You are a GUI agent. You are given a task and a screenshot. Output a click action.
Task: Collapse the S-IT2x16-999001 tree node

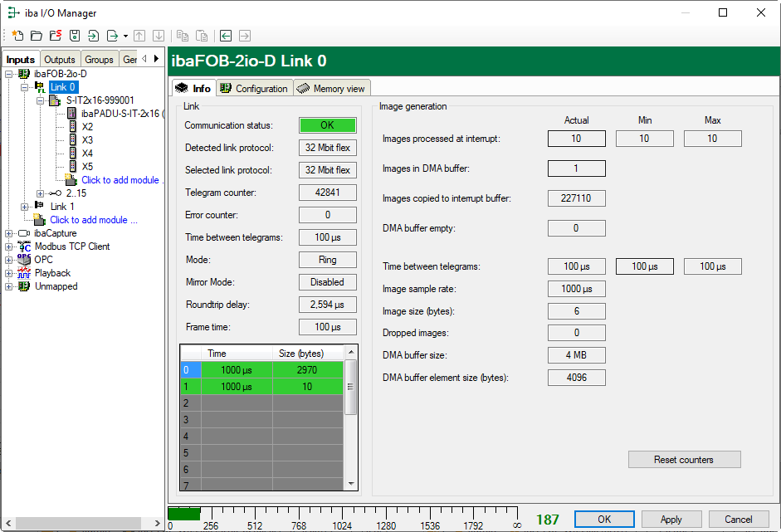pyautogui.click(x=40, y=100)
